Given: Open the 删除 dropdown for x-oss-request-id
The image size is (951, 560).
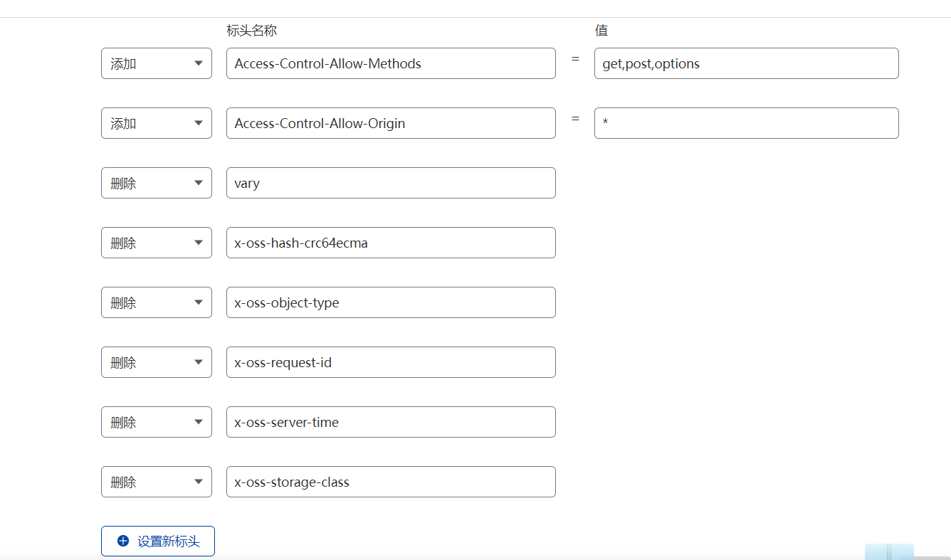Looking at the screenshot, I should click(157, 362).
